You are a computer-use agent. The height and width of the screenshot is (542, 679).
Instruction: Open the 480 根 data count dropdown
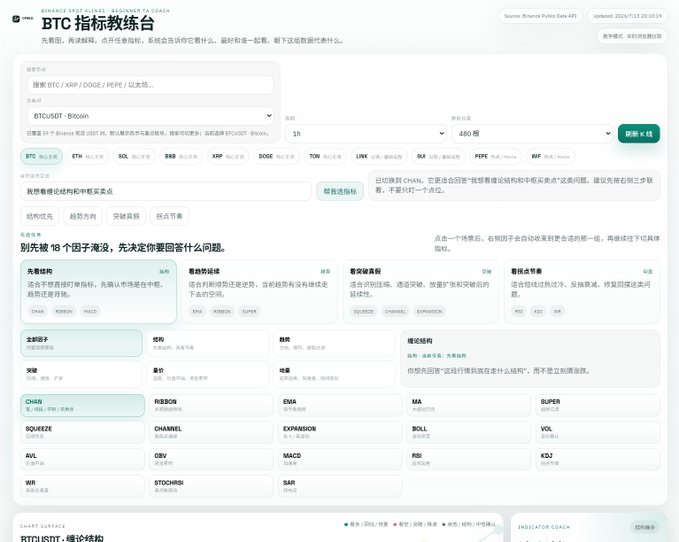[533, 134]
